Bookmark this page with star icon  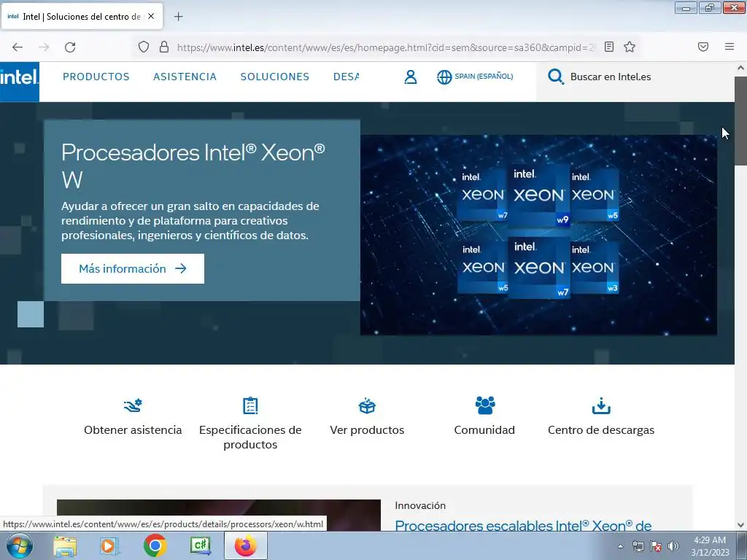[x=630, y=47]
